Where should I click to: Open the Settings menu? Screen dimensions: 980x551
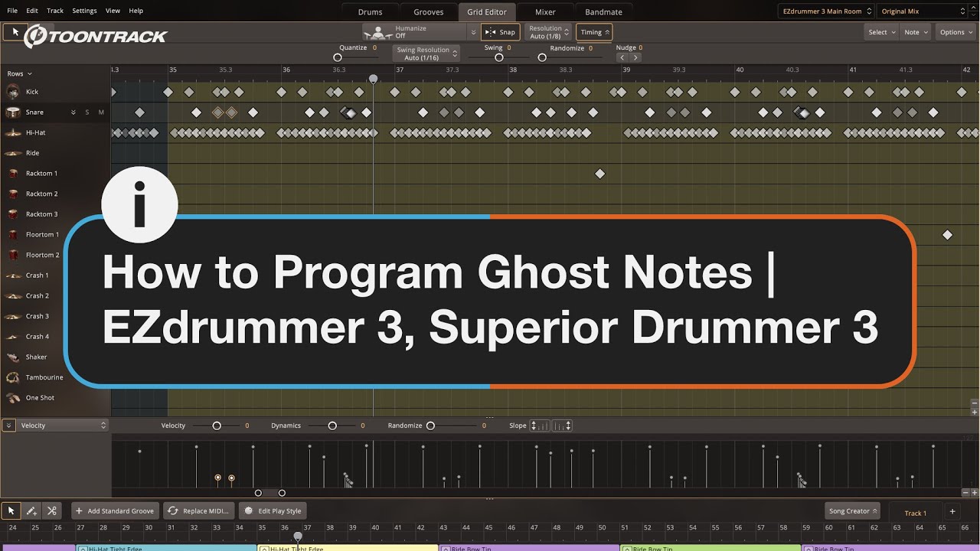click(84, 11)
